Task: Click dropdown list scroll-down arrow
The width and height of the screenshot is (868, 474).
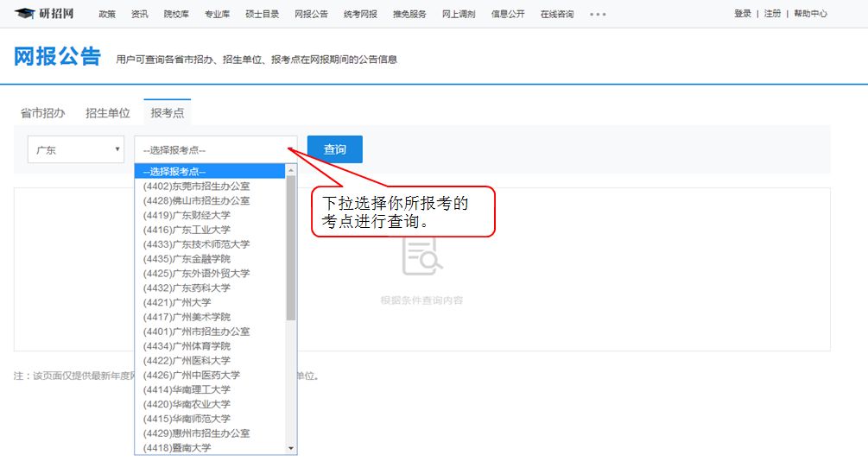Action: [x=291, y=449]
